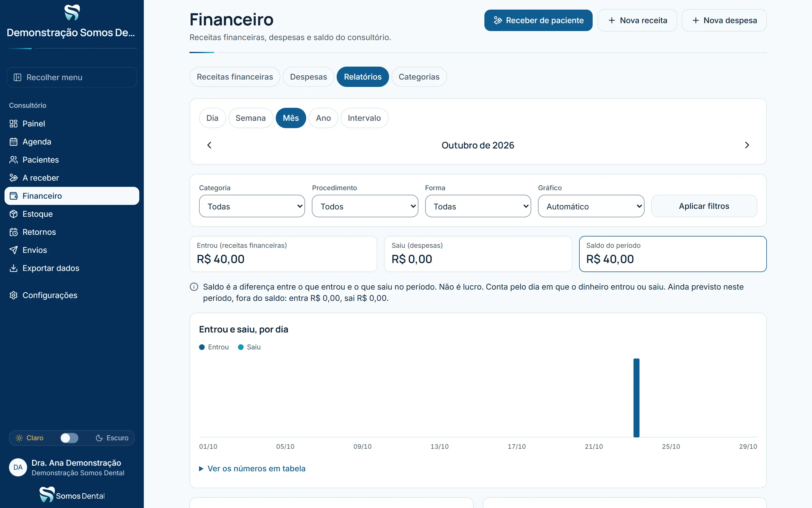The width and height of the screenshot is (812, 508).
Task: Expand Ver os números em tabela
Action: click(252, 468)
